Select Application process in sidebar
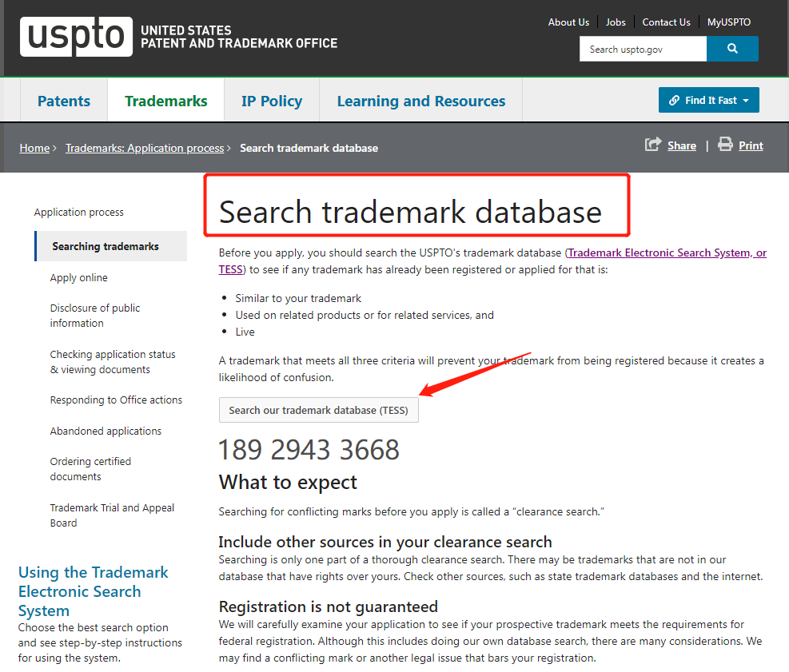This screenshot has width=789, height=672. coord(79,213)
